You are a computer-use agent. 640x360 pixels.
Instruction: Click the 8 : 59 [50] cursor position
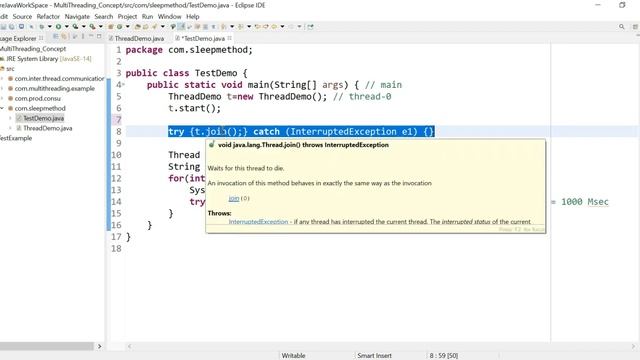443,356
